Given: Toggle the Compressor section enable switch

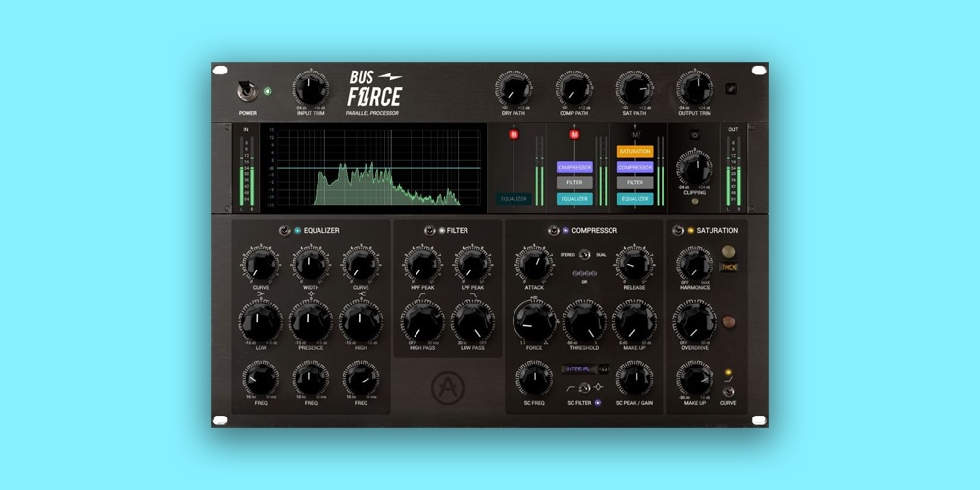Looking at the screenshot, I should point(552,230).
